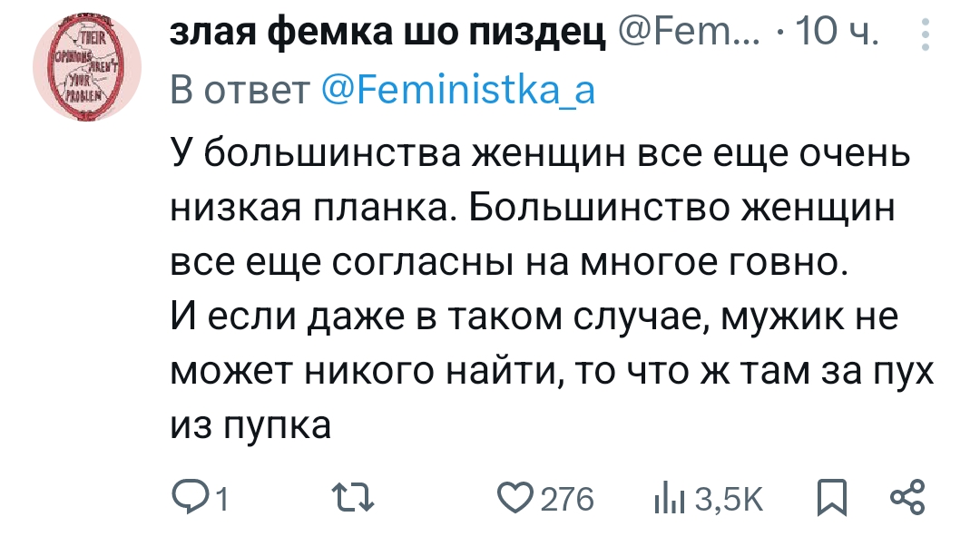The height and width of the screenshot is (546, 980).
Task: Click the 276 likes count
Action: coord(567,499)
